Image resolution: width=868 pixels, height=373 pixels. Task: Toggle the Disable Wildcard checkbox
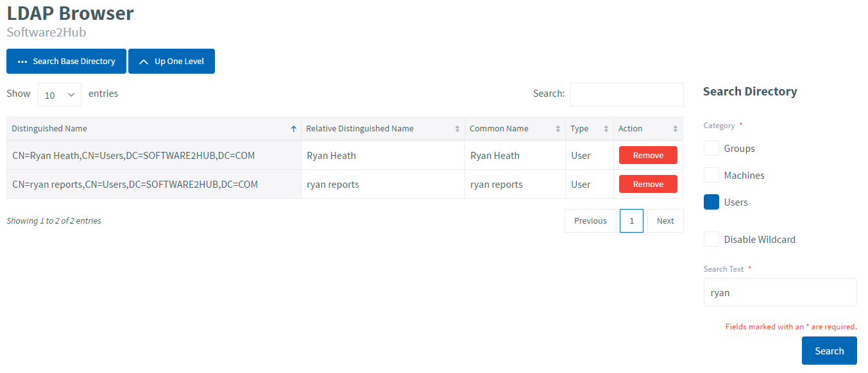tap(711, 240)
